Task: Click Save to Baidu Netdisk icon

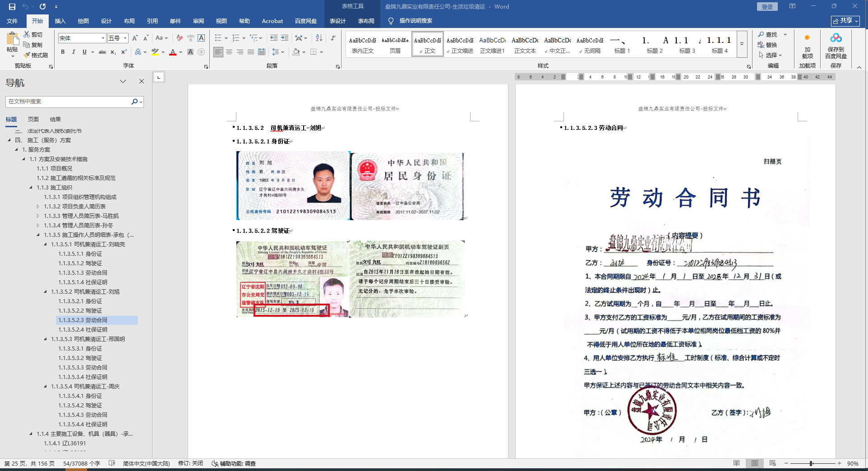Action: click(836, 45)
